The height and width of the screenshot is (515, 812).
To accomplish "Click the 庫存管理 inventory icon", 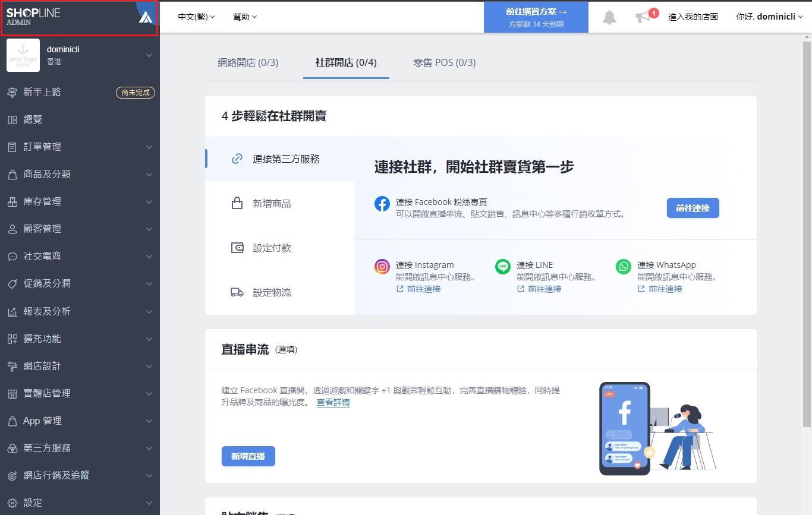I will (x=12, y=202).
